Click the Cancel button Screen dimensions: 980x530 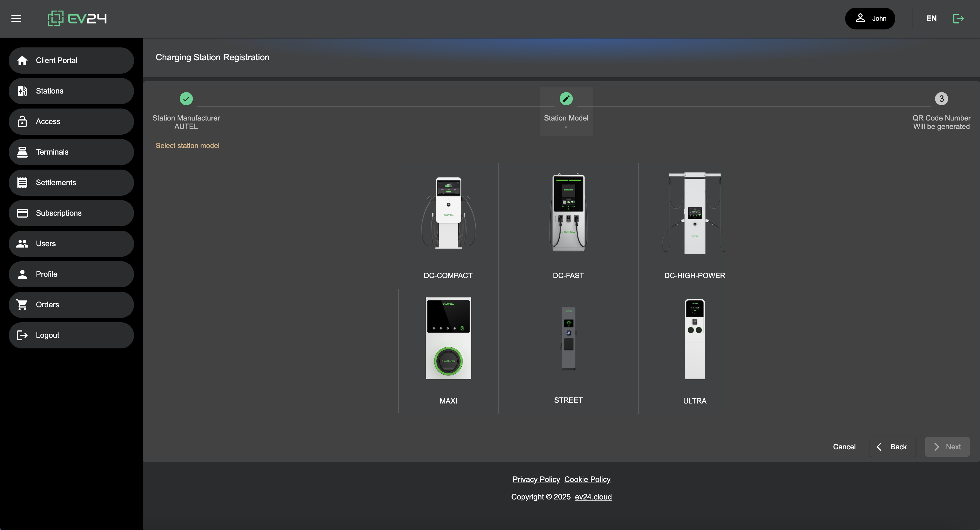click(x=844, y=447)
